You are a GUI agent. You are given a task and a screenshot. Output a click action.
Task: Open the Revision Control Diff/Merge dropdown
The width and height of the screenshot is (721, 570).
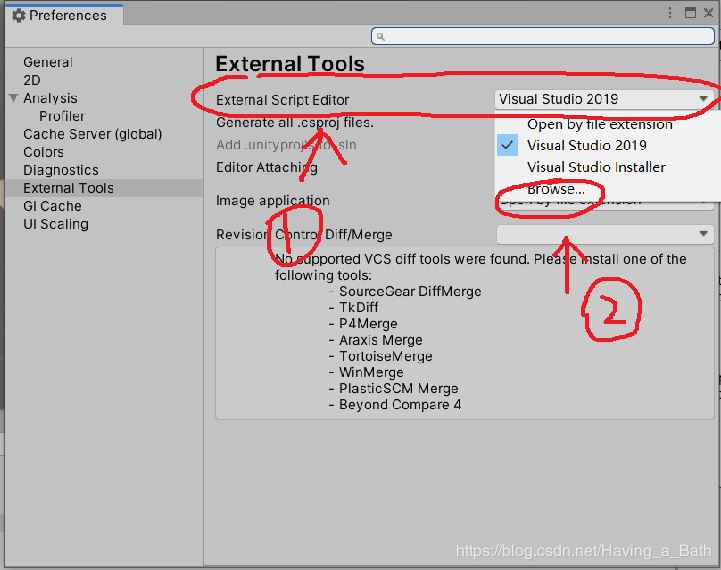click(605, 234)
